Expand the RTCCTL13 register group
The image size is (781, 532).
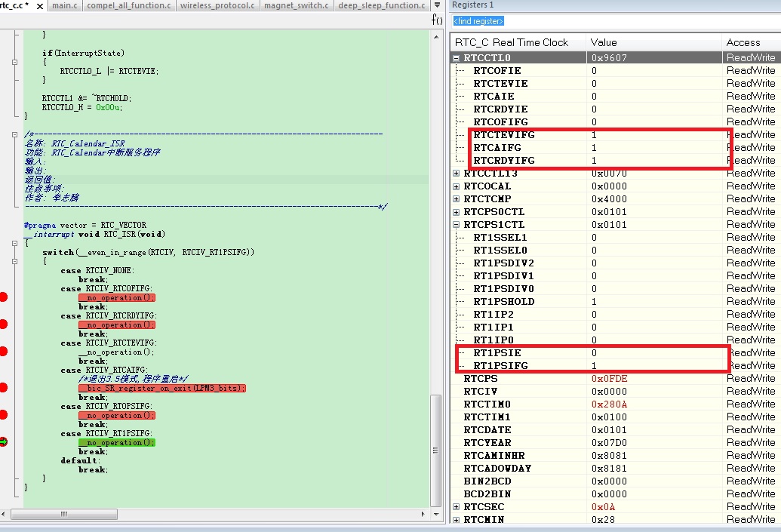click(456, 174)
